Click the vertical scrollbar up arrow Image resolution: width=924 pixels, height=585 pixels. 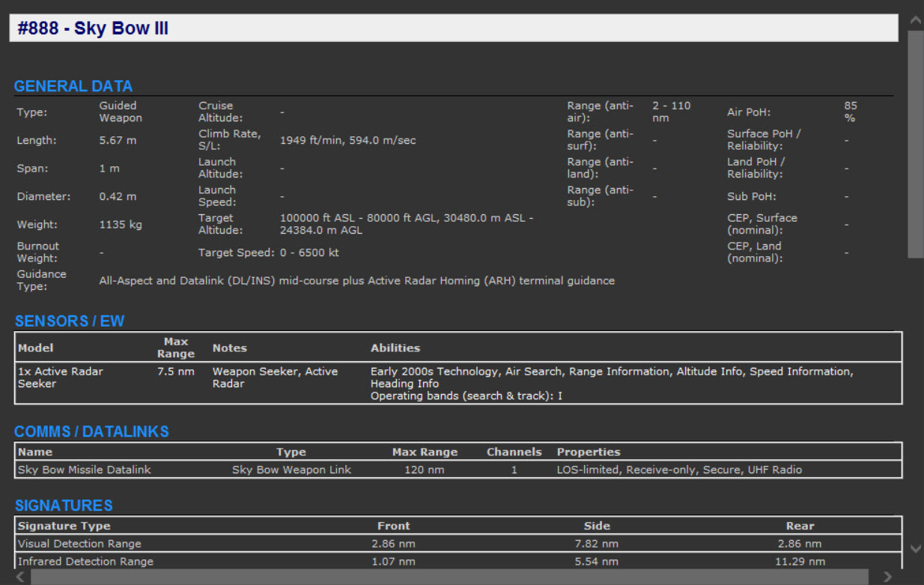pos(915,19)
